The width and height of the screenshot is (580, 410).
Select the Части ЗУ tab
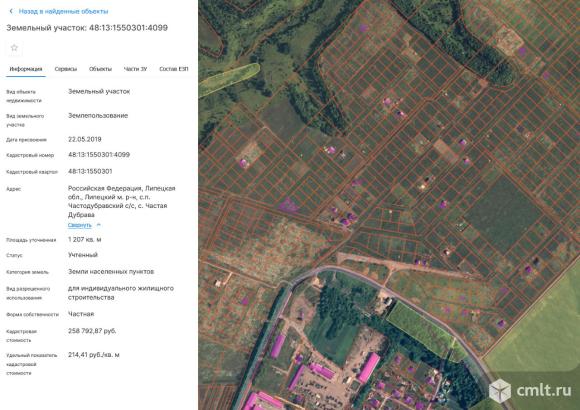[x=135, y=69]
